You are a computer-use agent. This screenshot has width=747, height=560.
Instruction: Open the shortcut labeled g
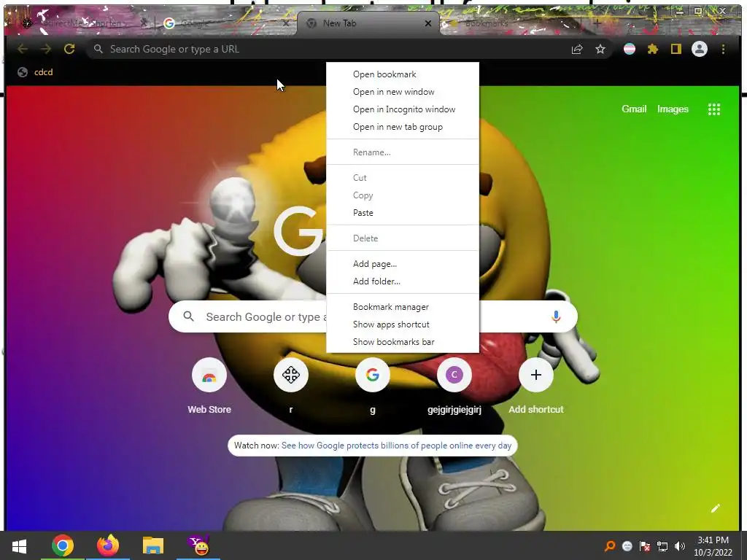coord(373,376)
